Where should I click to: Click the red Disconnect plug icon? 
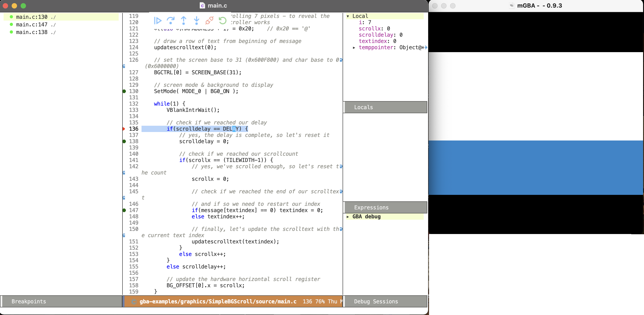(209, 21)
